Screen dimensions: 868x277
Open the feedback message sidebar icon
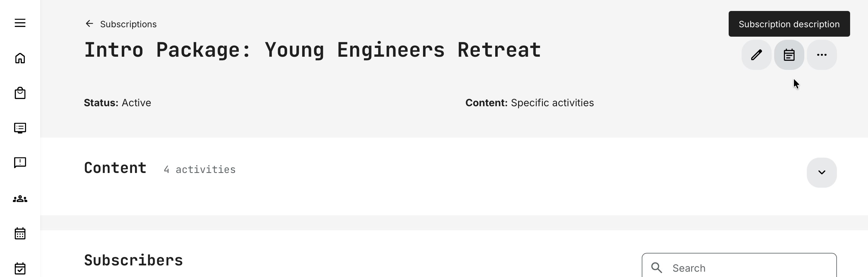point(20,163)
